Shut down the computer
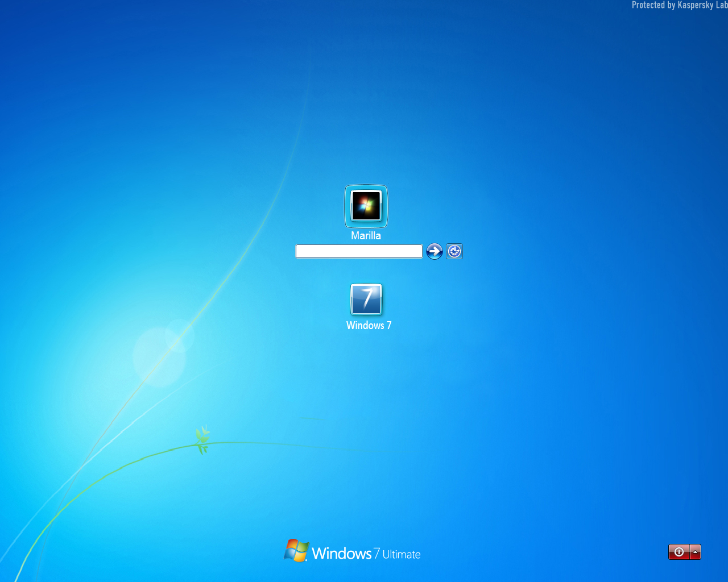 point(679,551)
